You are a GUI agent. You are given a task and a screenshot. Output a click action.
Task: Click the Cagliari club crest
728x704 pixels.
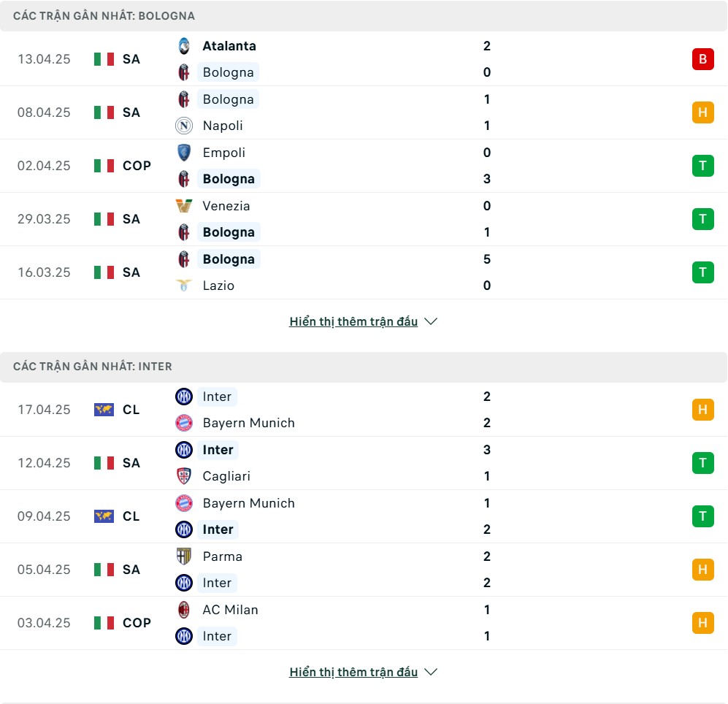[184, 476]
